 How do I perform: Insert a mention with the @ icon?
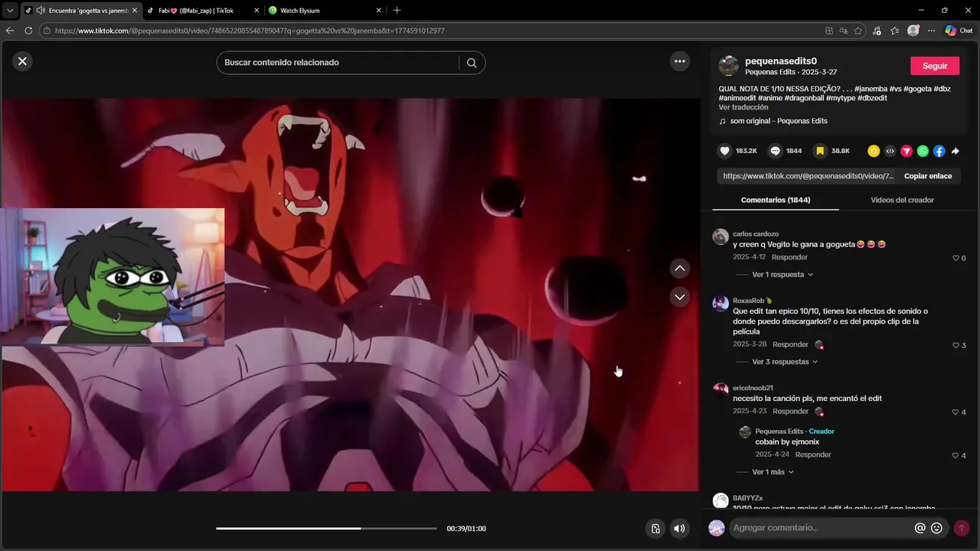pos(920,528)
